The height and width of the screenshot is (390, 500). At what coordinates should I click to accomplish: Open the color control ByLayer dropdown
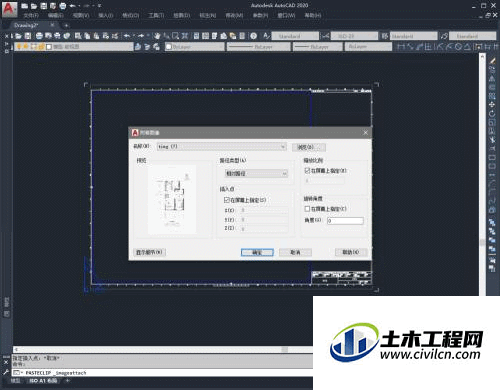point(195,47)
